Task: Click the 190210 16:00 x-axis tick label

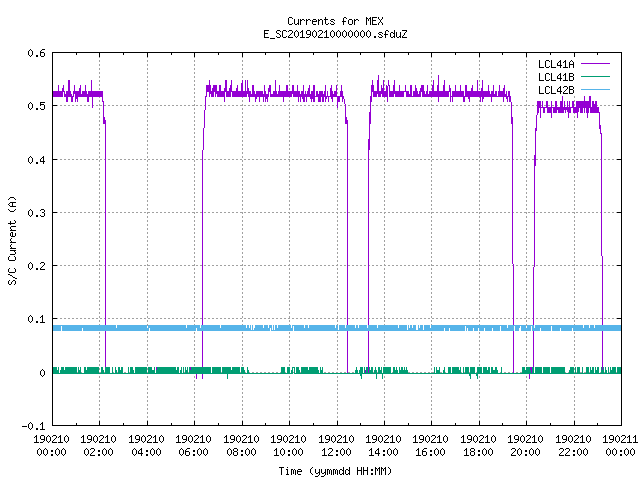Action: coord(431,446)
